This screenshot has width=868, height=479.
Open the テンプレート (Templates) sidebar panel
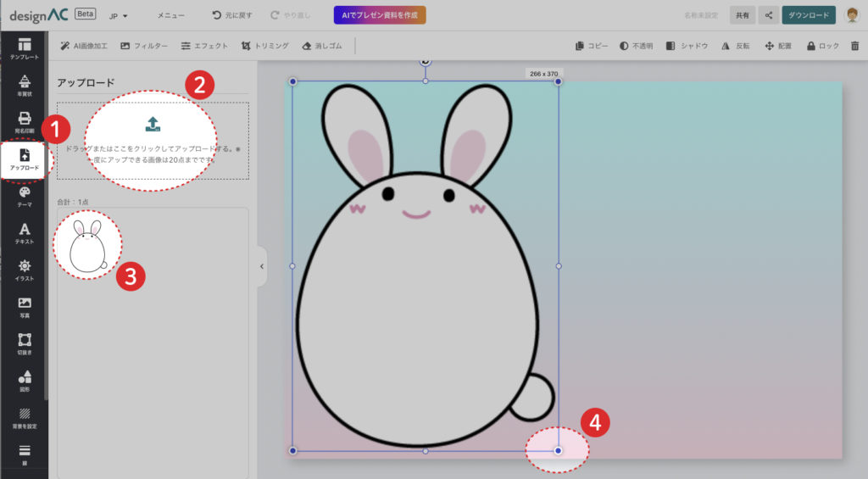24,48
